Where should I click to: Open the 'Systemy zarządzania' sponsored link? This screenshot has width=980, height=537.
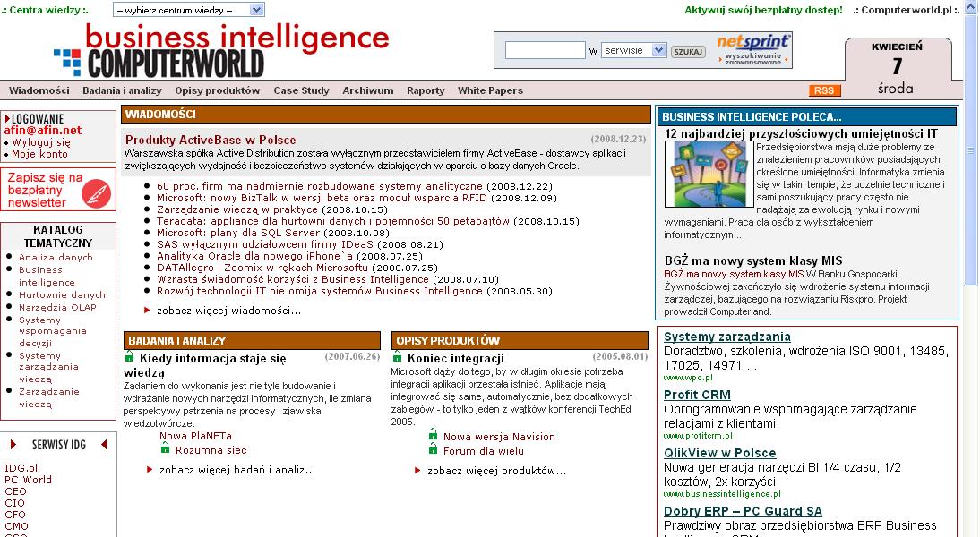[726, 337]
